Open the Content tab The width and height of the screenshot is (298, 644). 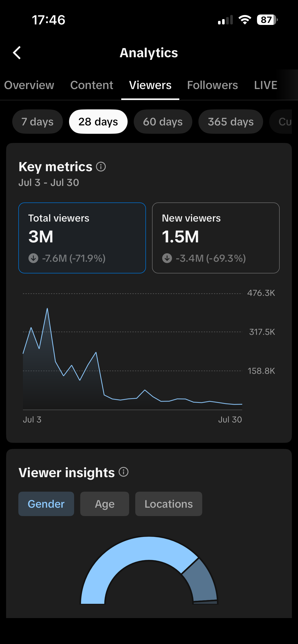click(92, 85)
